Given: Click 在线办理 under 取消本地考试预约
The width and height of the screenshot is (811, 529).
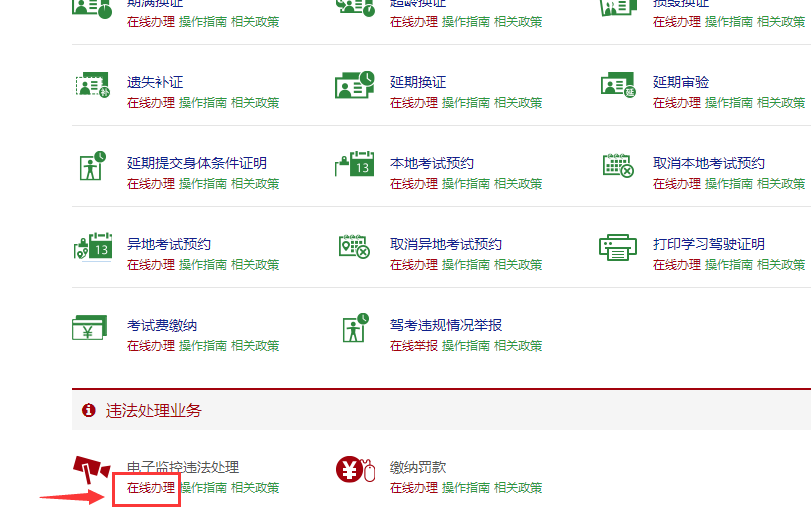Looking at the screenshot, I should 677,184.
